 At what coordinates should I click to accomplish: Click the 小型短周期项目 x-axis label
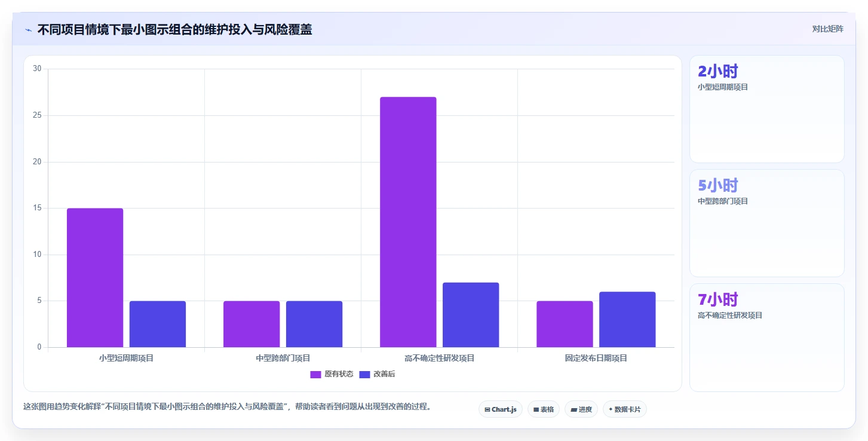coord(127,359)
